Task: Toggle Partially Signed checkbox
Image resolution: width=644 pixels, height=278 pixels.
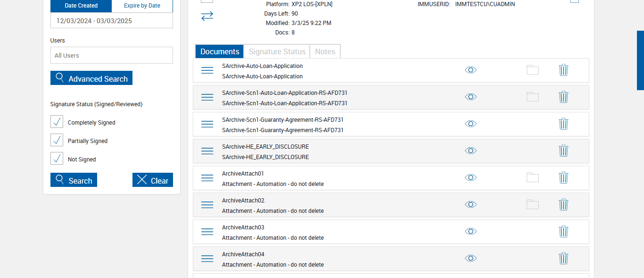Action: point(57,140)
